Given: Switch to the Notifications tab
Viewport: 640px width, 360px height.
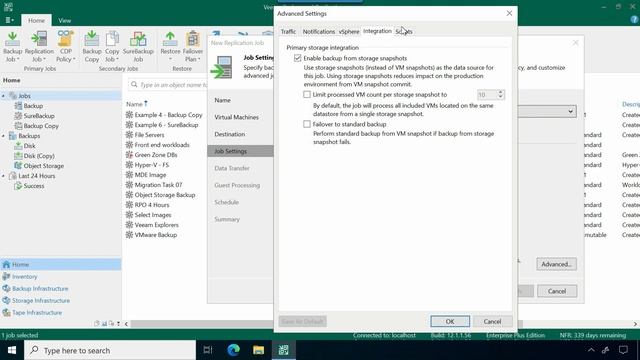Looking at the screenshot, I should pos(318,31).
